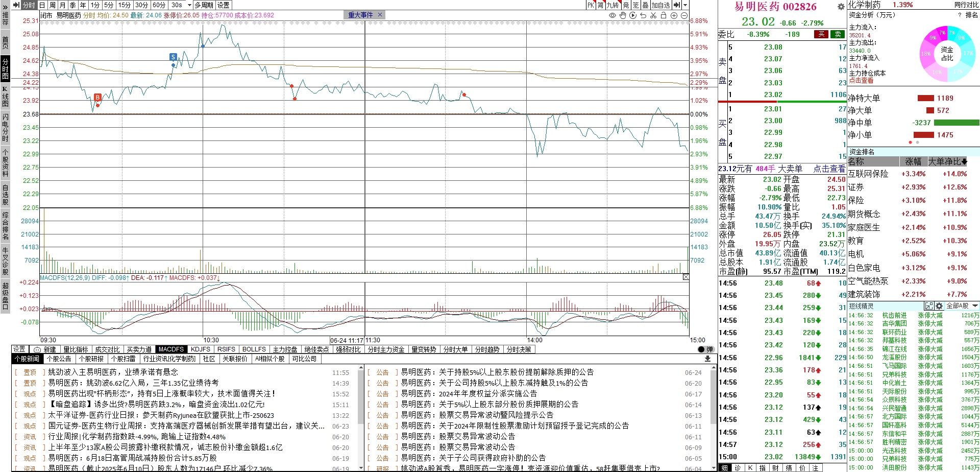This screenshot has height=472, width=980.
Task: Click the 九转 indicator button
Action: coord(612,5)
